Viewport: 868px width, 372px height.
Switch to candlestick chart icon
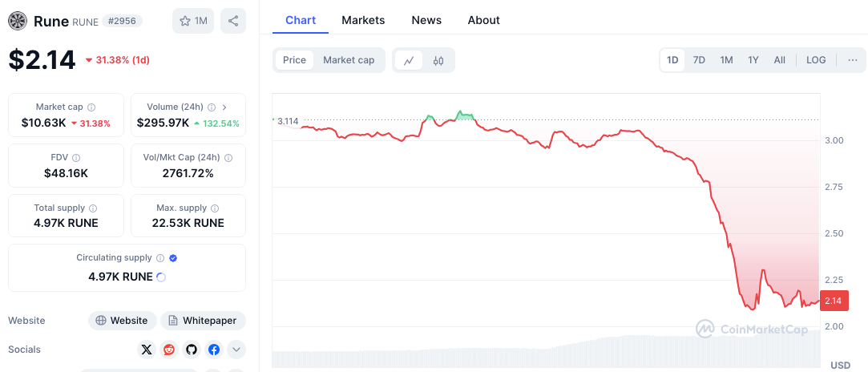tap(438, 60)
